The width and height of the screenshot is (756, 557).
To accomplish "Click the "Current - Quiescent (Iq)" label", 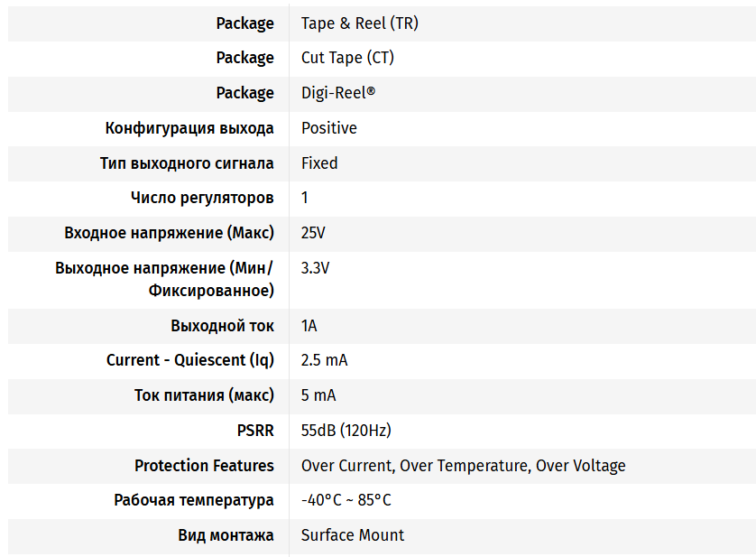I will [189, 360].
